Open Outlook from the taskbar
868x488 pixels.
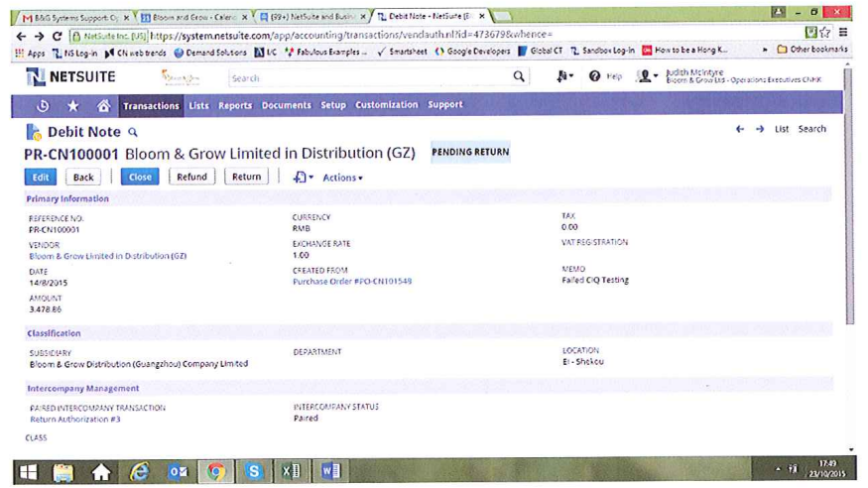(x=179, y=471)
